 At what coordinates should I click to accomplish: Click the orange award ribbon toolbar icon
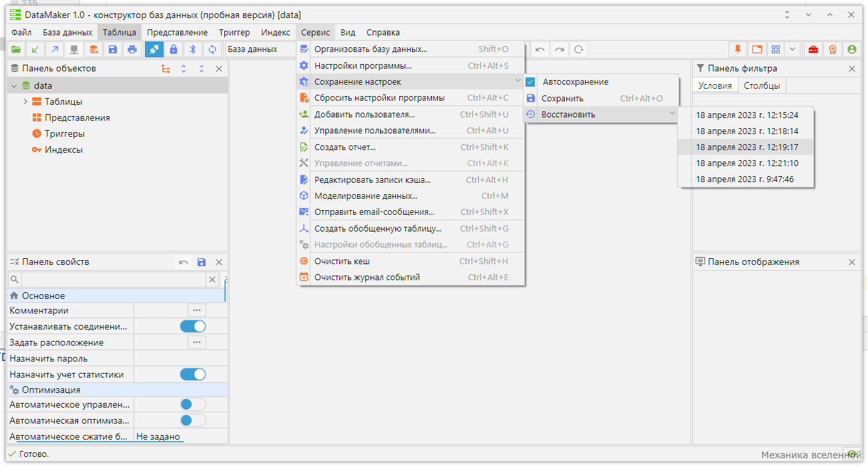point(832,49)
